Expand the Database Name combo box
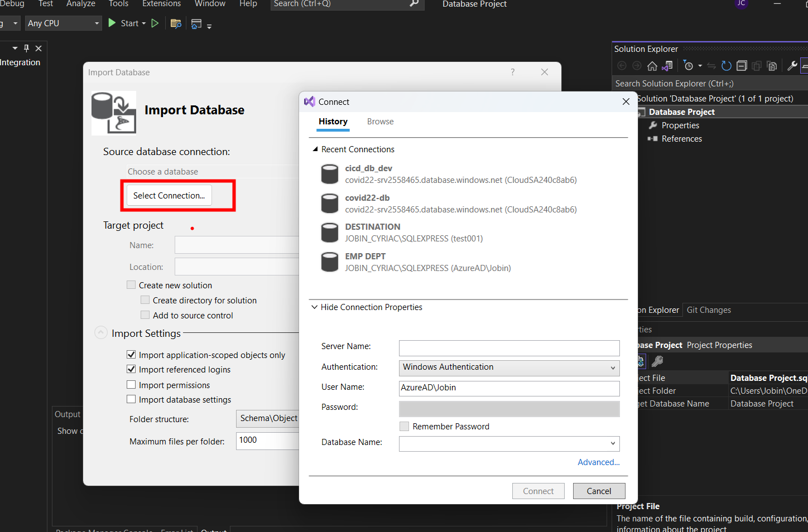Viewport: 808px width, 532px height. click(613, 444)
